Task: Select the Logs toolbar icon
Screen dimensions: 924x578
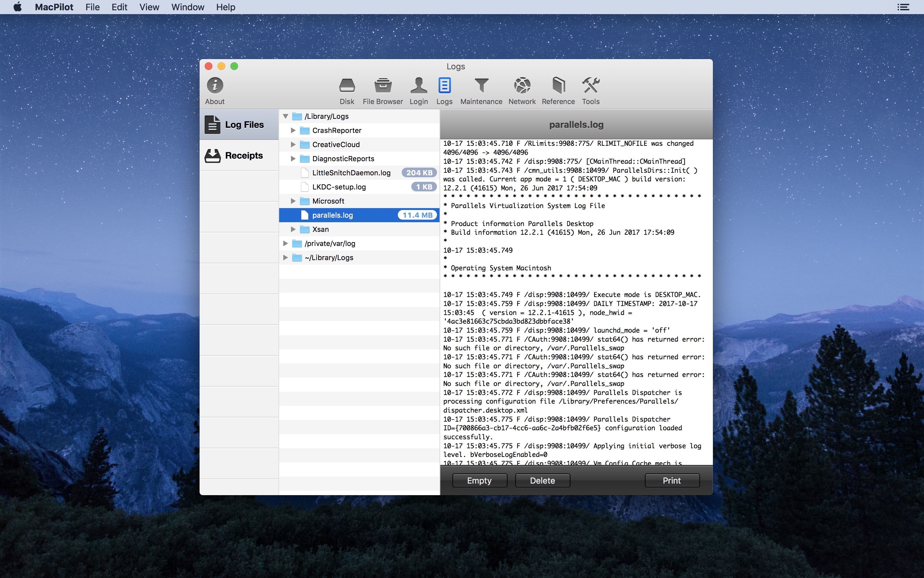Action: [x=444, y=91]
